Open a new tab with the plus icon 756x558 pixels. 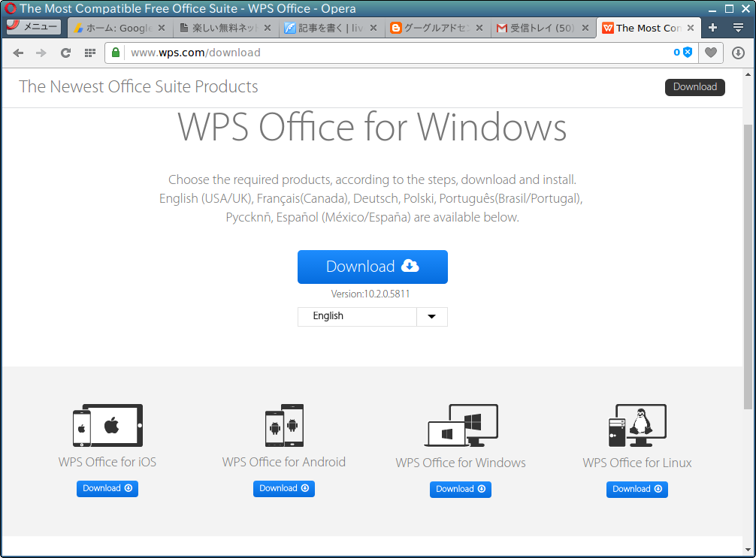click(x=712, y=28)
